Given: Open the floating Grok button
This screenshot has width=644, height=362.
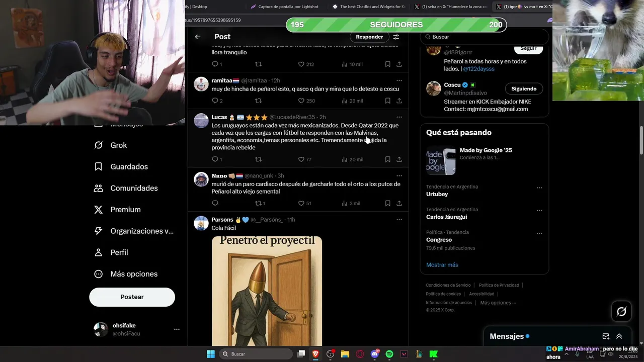Looking at the screenshot, I should (x=621, y=311).
